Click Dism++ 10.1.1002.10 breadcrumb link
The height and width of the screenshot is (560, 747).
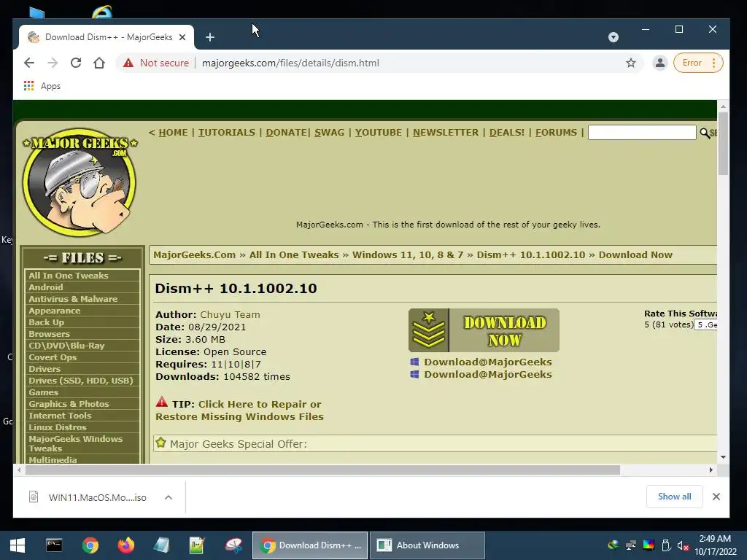[x=531, y=254]
